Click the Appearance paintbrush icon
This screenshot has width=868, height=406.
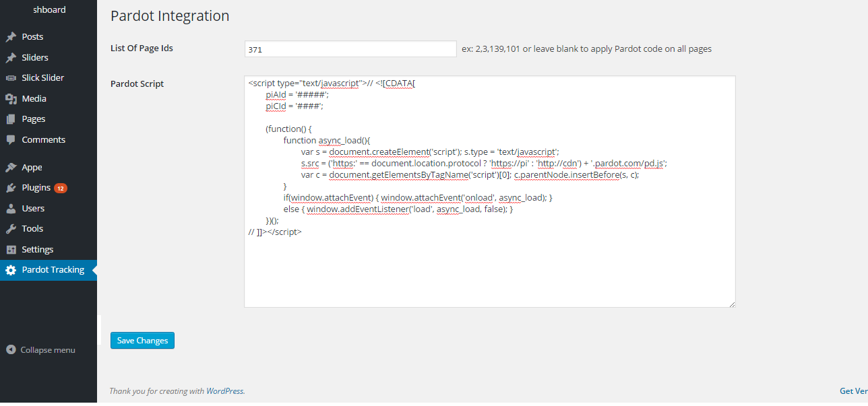pyautogui.click(x=11, y=168)
